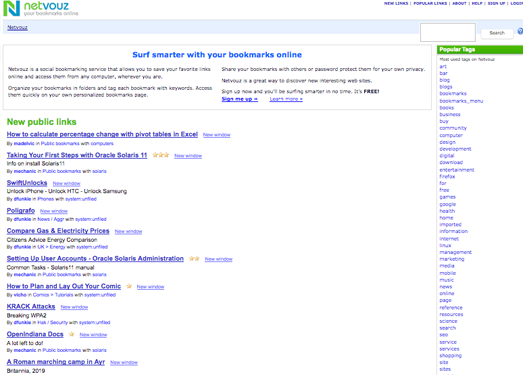Click the 'computers' tag under Excel link
Screen dimensions: 523x375
click(102, 143)
